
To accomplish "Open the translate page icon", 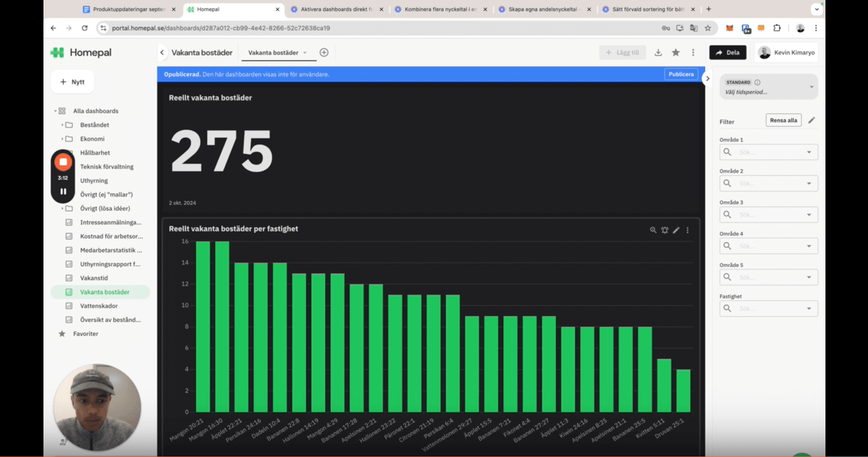I will (x=694, y=28).
